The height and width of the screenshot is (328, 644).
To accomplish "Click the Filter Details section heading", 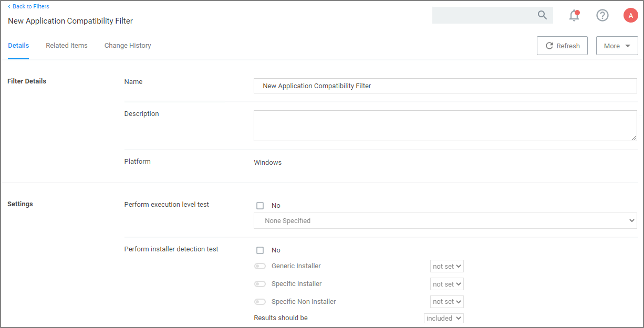I will point(27,81).
